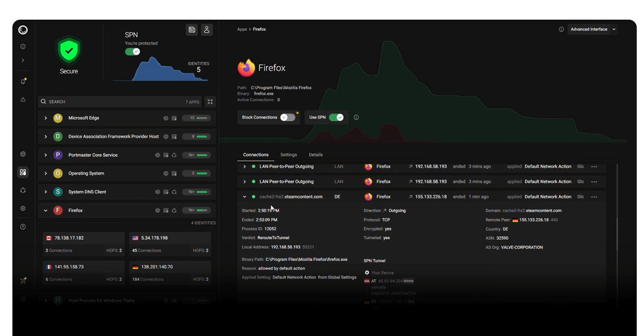Switch to the Settings tab for Firefox

[x=288, y=155]
